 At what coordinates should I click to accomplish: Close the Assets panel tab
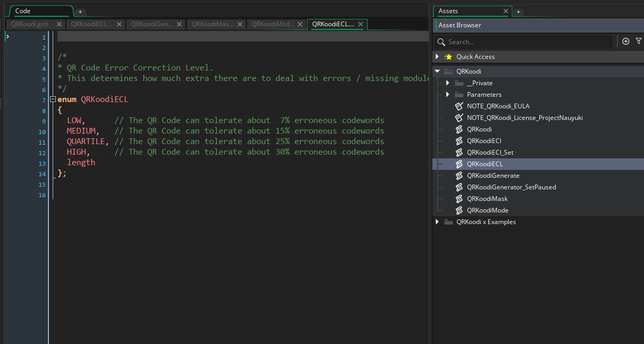(506, 11)
